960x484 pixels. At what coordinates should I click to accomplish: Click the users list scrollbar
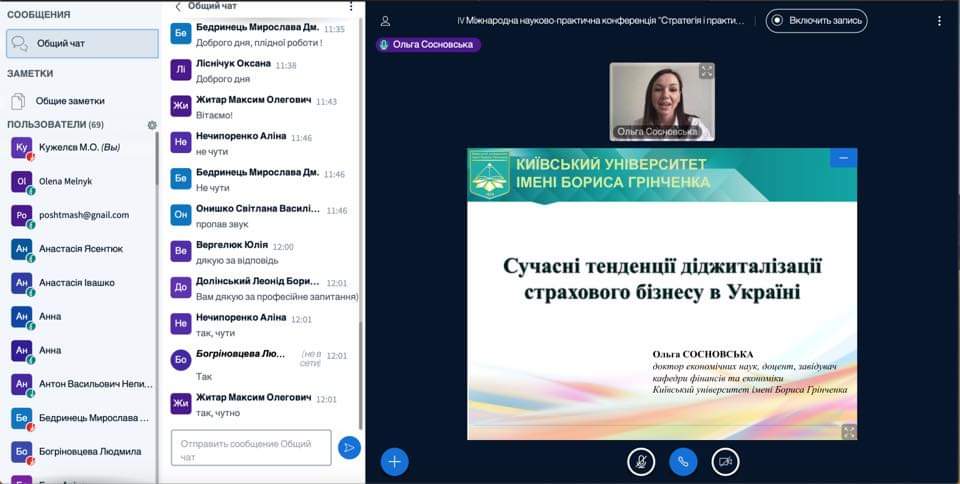pos(157,159)
